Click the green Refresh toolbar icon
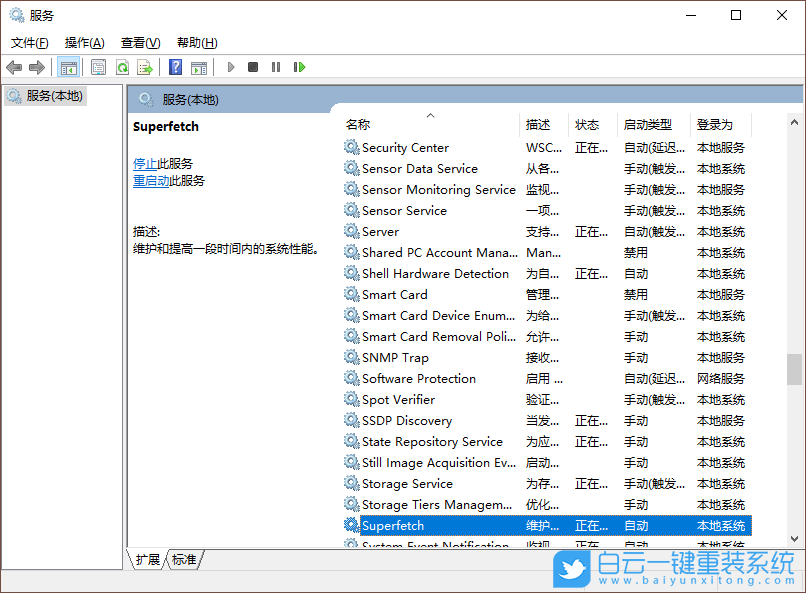 [122, 67]
